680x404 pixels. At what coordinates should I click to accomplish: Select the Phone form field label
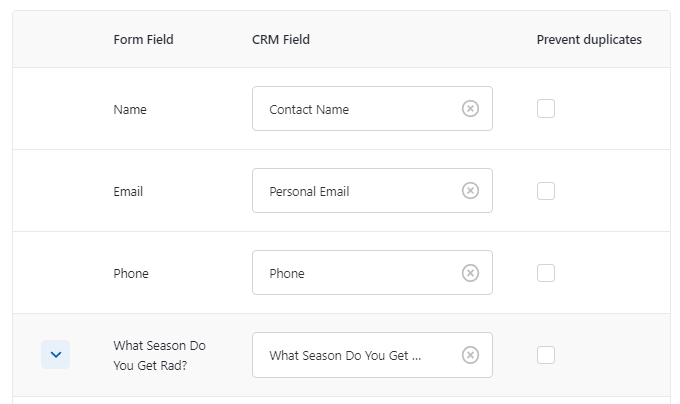131,274
